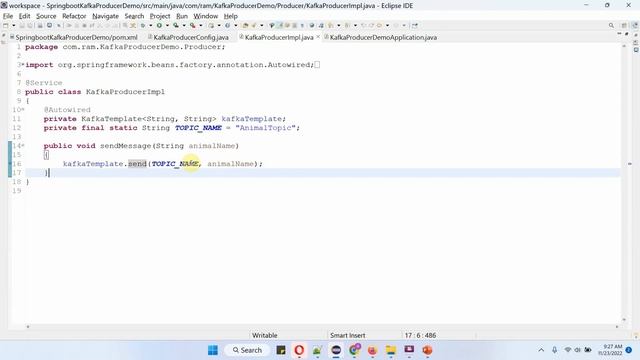
Task: Click the New file toolbar icon
Action: 5,25
